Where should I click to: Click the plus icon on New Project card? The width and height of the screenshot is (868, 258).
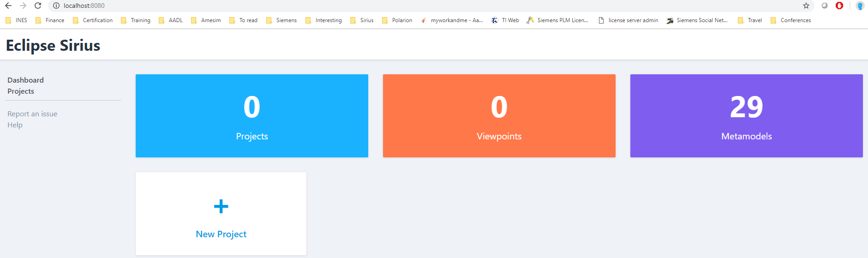[221, 206]
